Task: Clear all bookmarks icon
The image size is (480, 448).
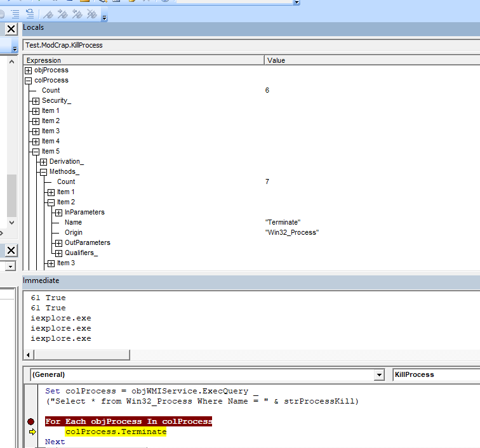Action: click(91, 14)
